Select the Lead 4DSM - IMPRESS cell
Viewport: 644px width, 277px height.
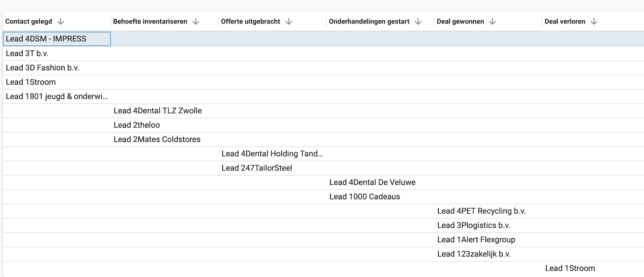point(57,39)
